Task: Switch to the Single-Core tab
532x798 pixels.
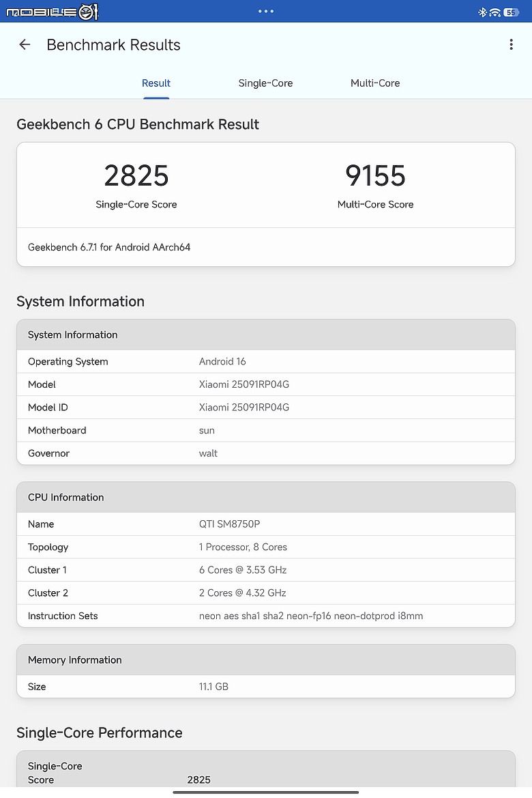Action: [265, 83]
